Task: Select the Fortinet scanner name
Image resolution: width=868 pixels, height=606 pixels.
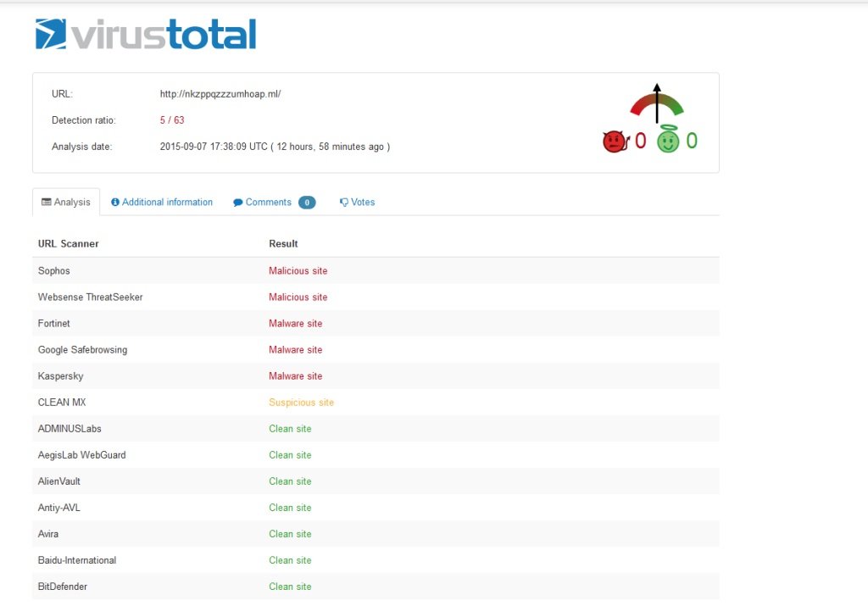Action: pos(53,323)
